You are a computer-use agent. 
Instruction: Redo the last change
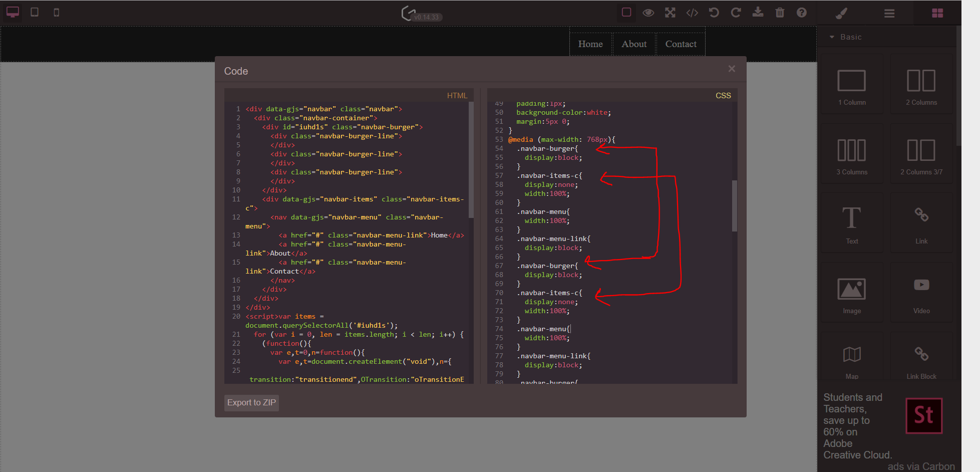736,13
